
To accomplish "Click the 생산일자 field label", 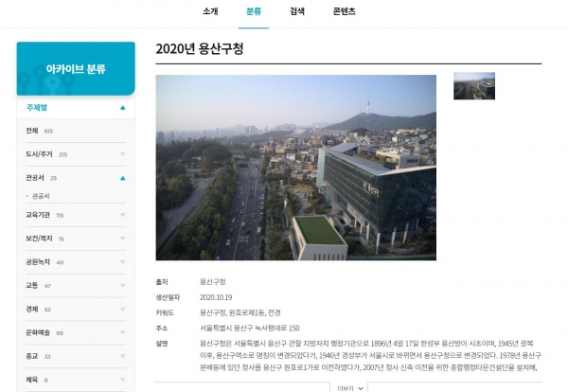I will pos(168,297).
